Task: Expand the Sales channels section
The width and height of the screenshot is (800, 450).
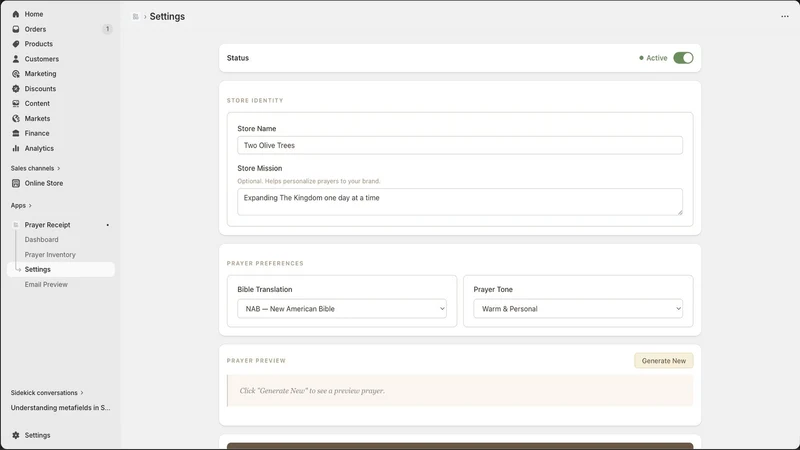Action: [x=35, y=168]
